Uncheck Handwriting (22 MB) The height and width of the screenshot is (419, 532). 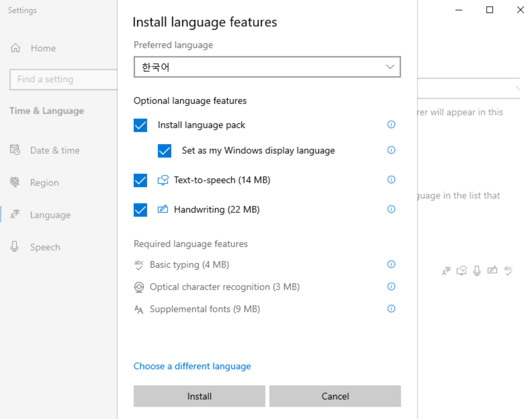pos(140,210)
